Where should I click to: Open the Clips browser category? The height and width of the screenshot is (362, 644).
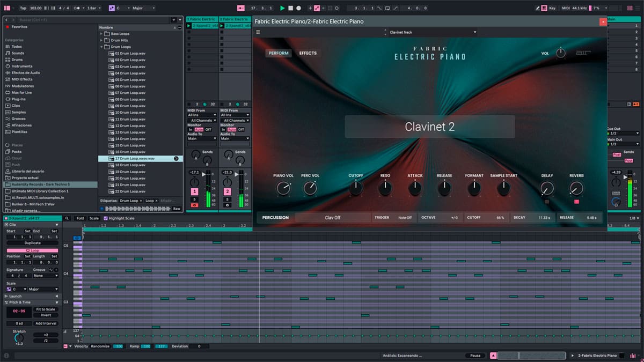tap(16, 106)
